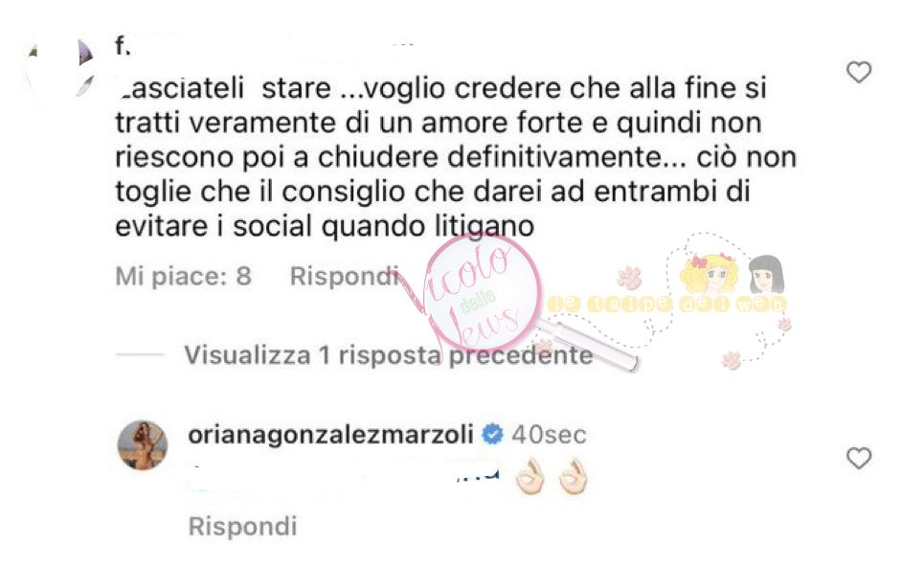Click the second OK hand emoji in the reply
This screenshot has width=924, height=567.
point(573,477)
